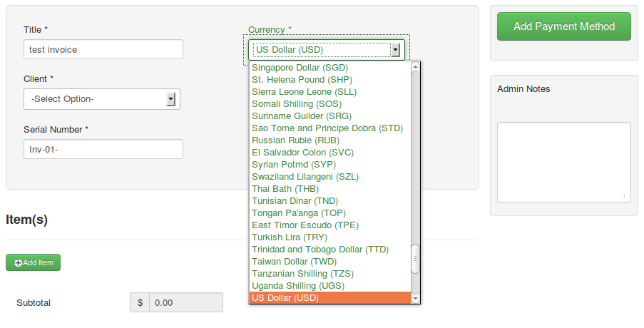Click the scroll up arrow in currency list

click(416, 67)
